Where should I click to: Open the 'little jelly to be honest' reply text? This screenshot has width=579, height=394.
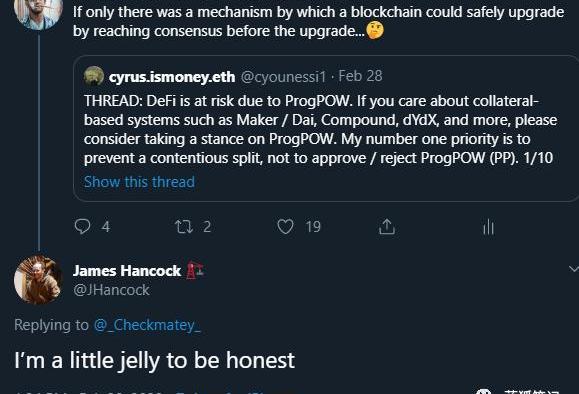[x=154, y=360]
